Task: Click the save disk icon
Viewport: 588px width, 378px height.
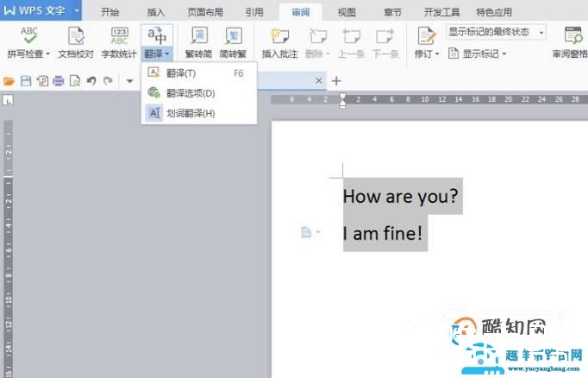Action: pos(26,81)
